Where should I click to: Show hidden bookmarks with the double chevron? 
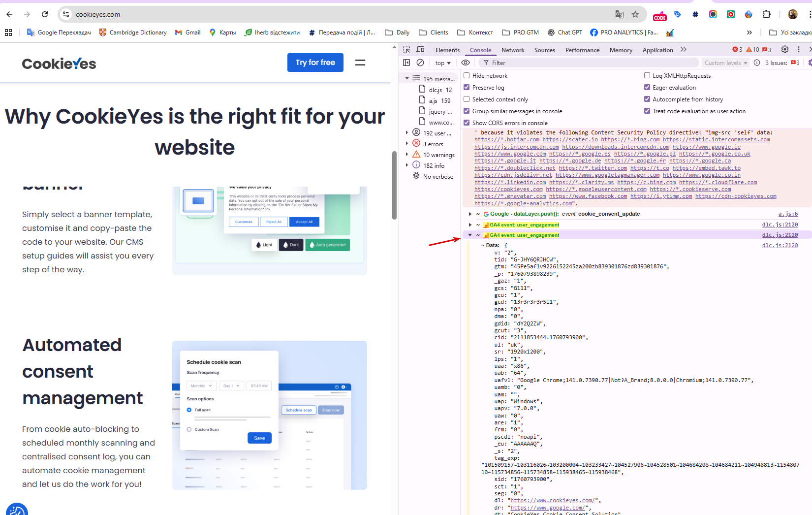749,32
